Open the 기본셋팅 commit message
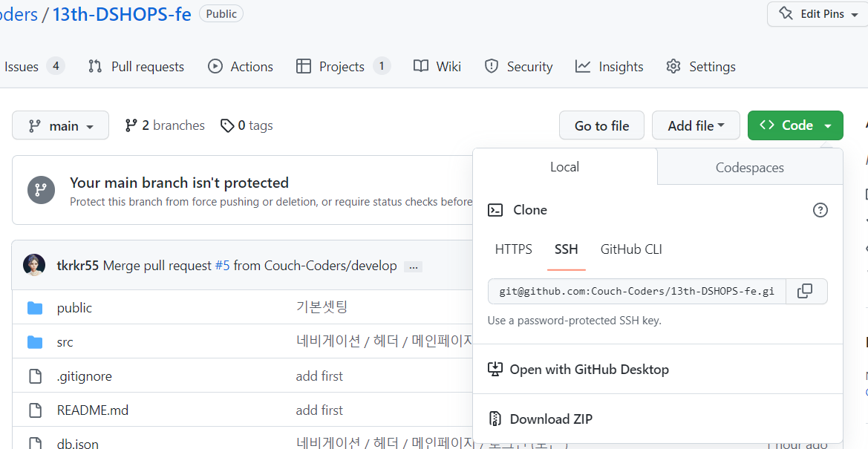This screenshot has width=868, height=449. click(322, 307)
